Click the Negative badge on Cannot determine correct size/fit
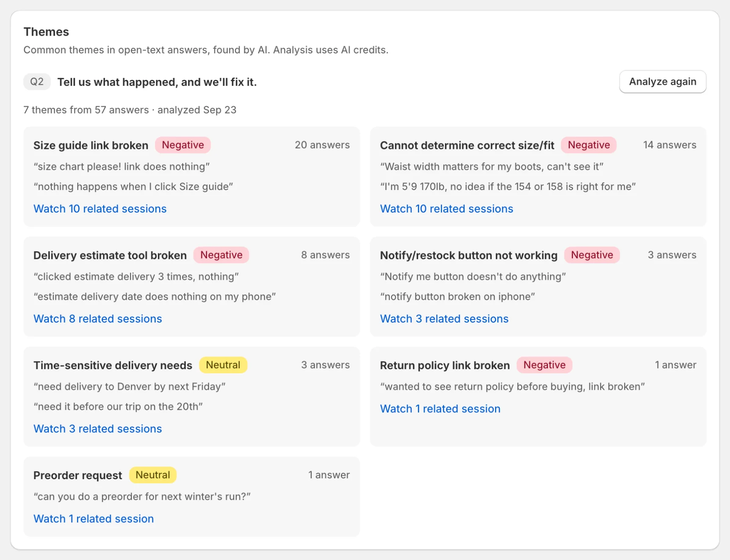This screenshot has width=730, height=560. click(x=589, y=145)
